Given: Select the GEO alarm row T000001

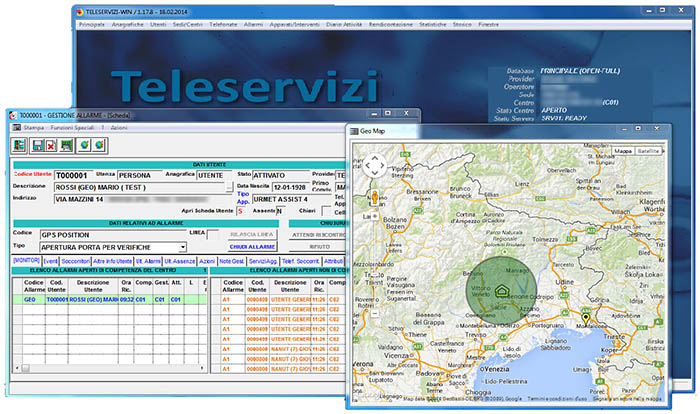Looking at the screenshot, I should [110, 300].
